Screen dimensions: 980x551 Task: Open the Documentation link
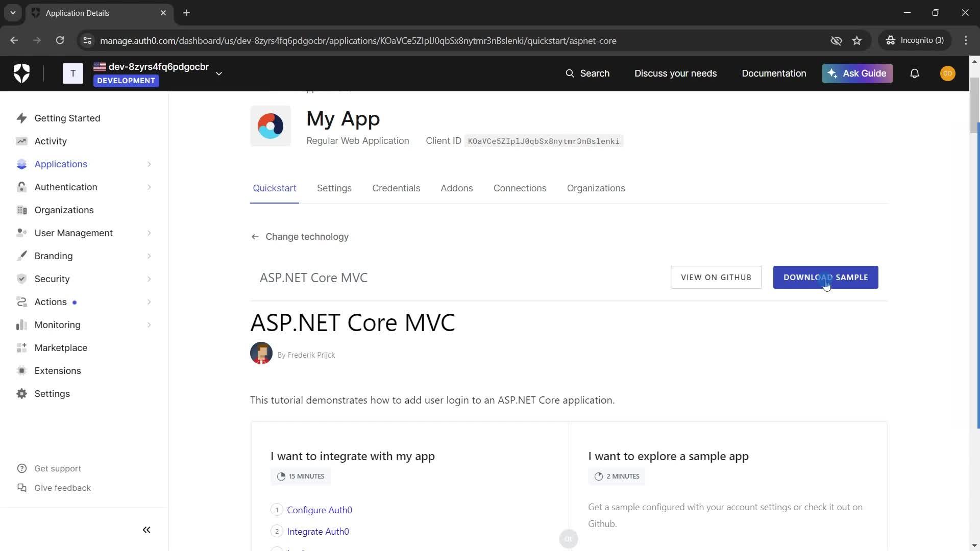click(x=774, y=73)
